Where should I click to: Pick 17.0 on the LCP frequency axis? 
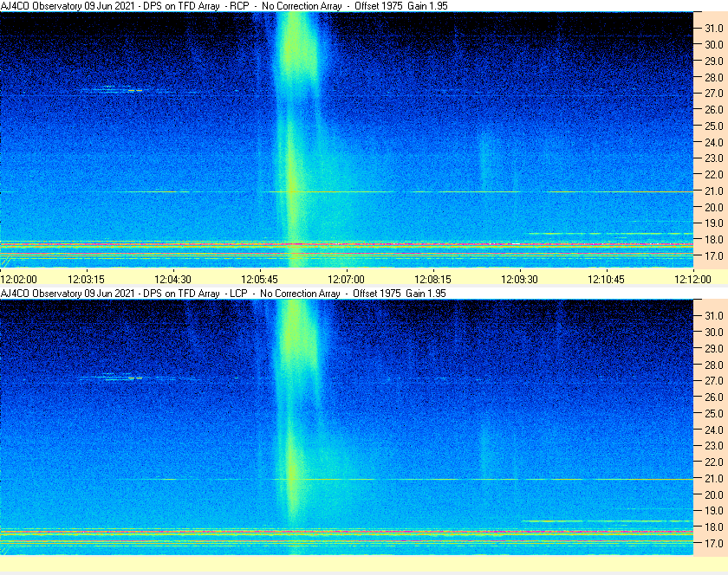pos(714,544)
